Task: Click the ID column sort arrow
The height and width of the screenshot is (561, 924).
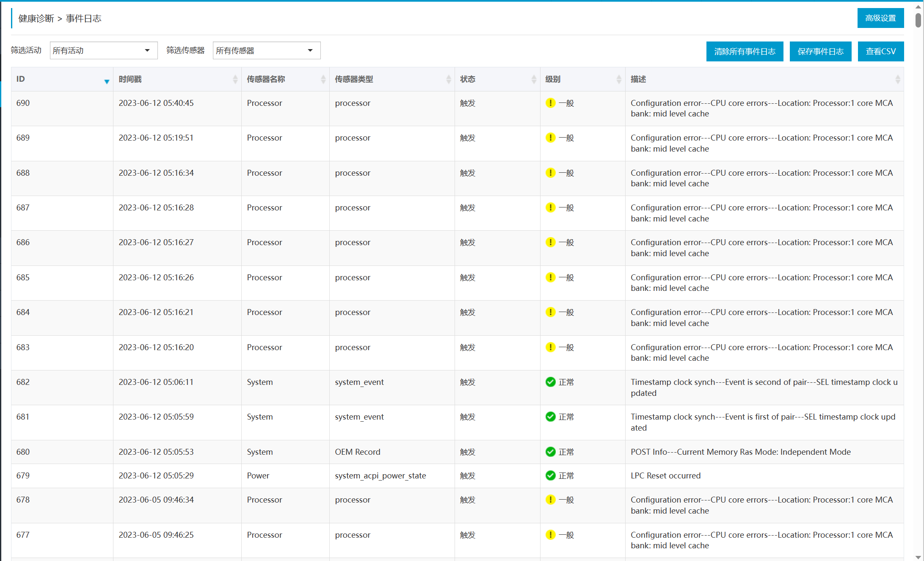Action: pyautogui.click(x=107, y=81)
